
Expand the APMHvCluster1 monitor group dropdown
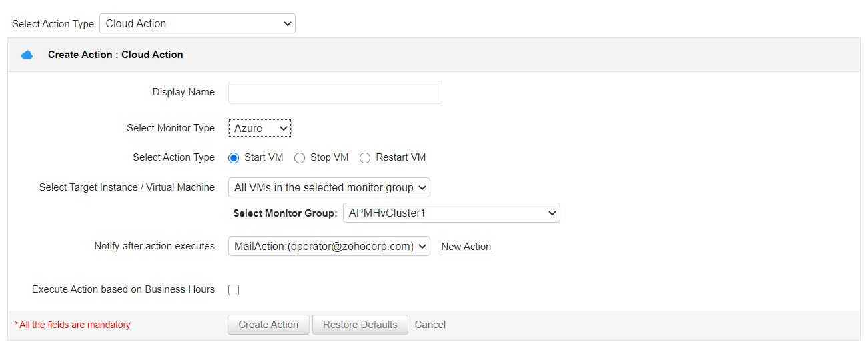tap(452, 213)
